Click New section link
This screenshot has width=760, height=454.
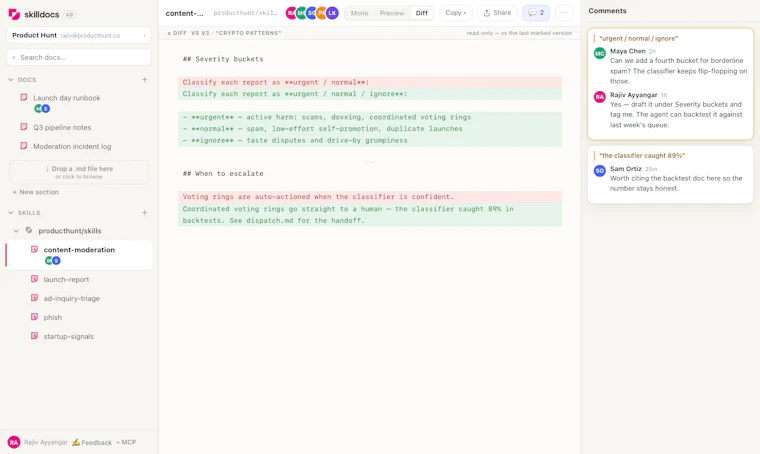[x=35, y=192]
